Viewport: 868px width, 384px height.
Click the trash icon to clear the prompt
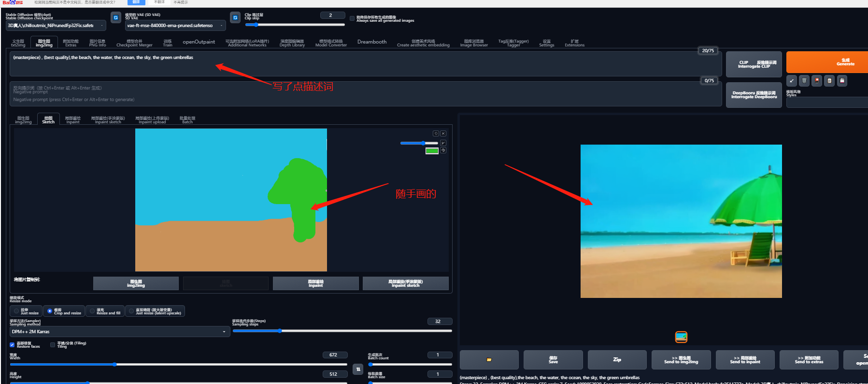[804, 81]
